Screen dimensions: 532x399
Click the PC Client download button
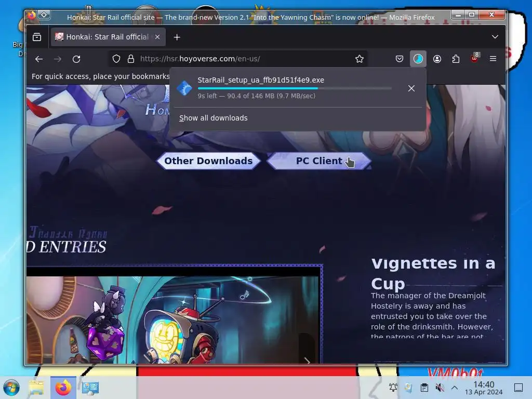[x=319, y=161]
